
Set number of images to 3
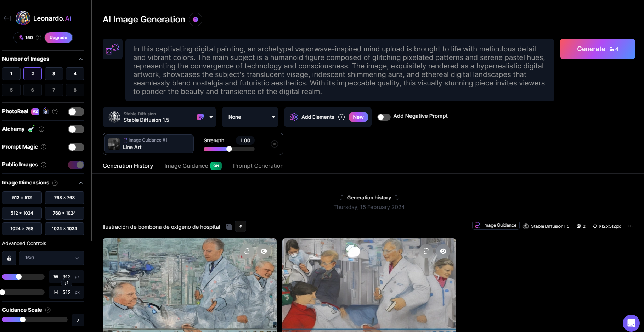click(54, 74)
